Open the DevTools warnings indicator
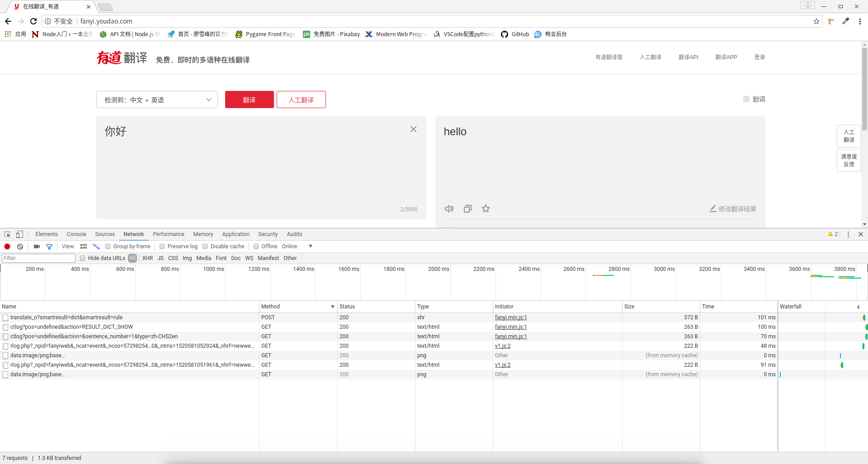 pyautogui.click(x=833, y=234)
